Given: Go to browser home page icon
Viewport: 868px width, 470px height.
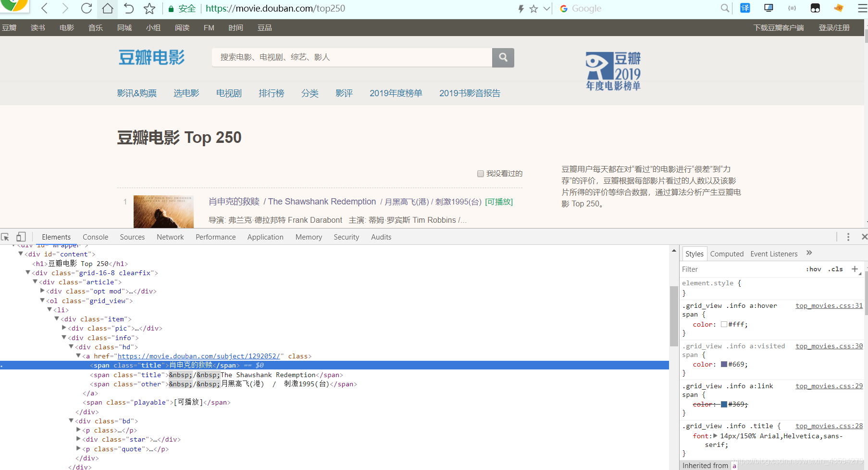Looking at the screenshot, I should [108, 8].
